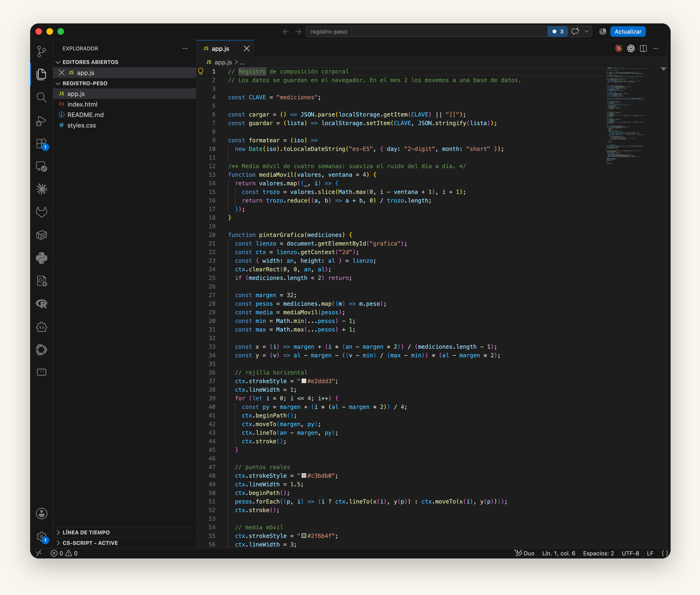Image resolution: width=700 pixels, height=595 pixels.
Task: Open errors and warnings status indicator
Action: (64, 553)
